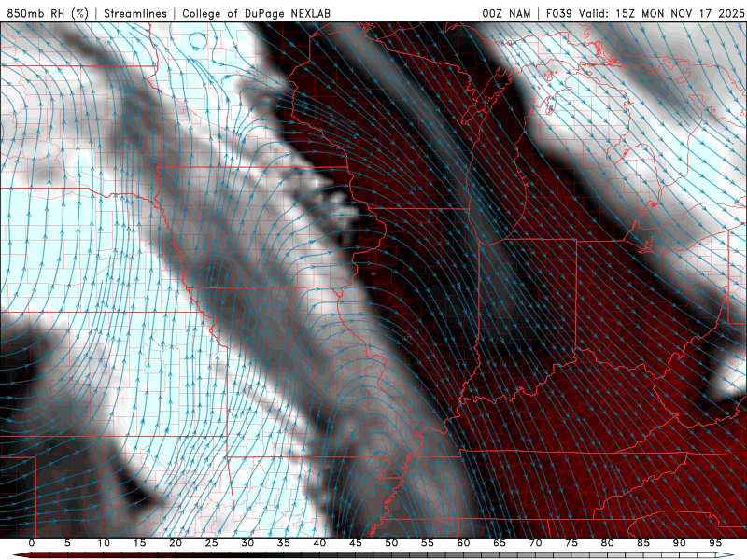The height and width of the screenshot is (560, 747).
Task: Click the '45' colorbar scale label
Action: [x=355, y=543]
